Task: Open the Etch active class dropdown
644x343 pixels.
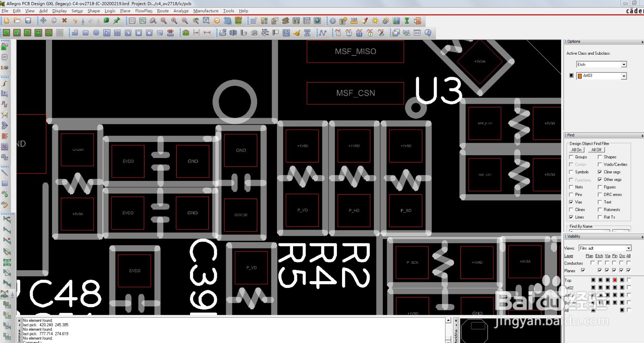Action: click(624, 64)
